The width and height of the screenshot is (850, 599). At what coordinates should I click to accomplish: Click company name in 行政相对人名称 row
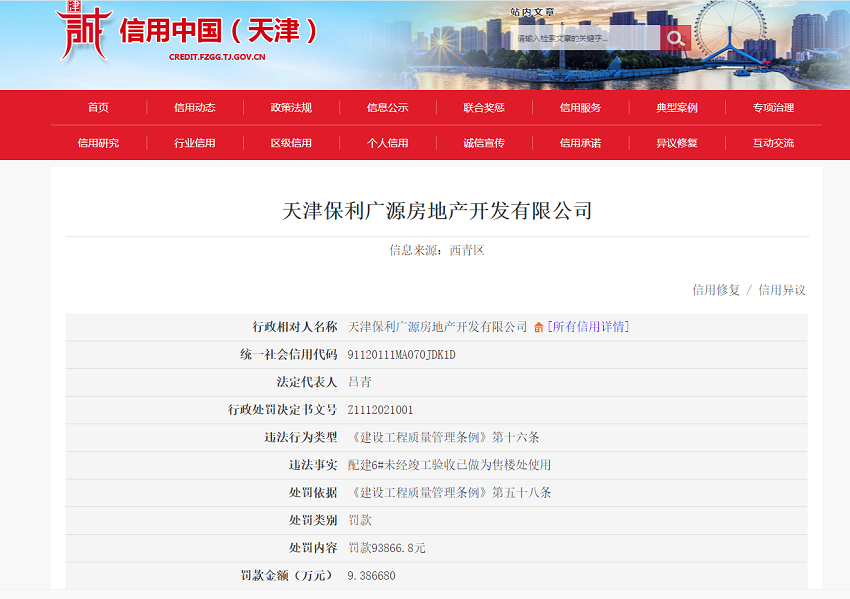pos(437,327)
